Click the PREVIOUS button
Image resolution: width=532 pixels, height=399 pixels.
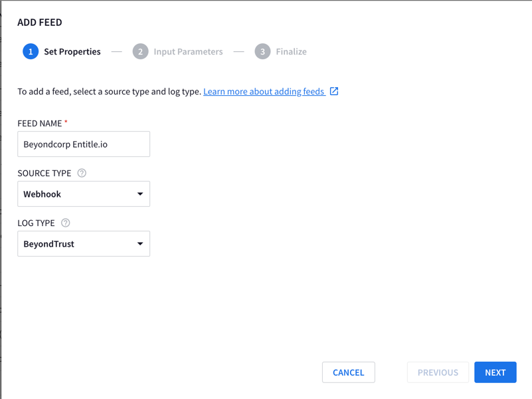438,372
